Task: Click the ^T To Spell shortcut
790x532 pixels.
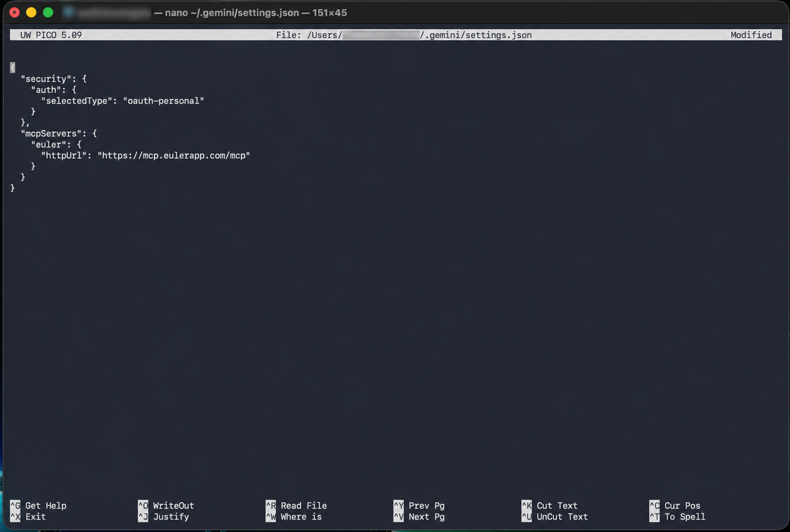Action: tap(677, 516)
